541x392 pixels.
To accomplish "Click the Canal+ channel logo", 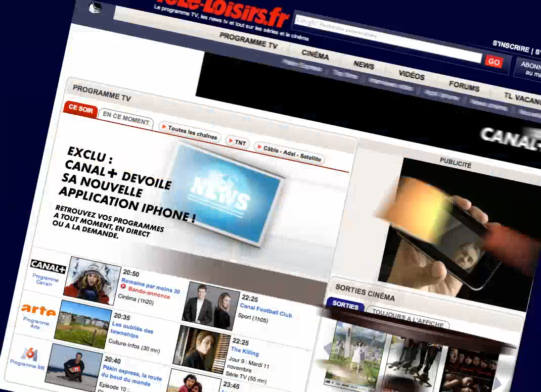I will (x=48, y=266).
